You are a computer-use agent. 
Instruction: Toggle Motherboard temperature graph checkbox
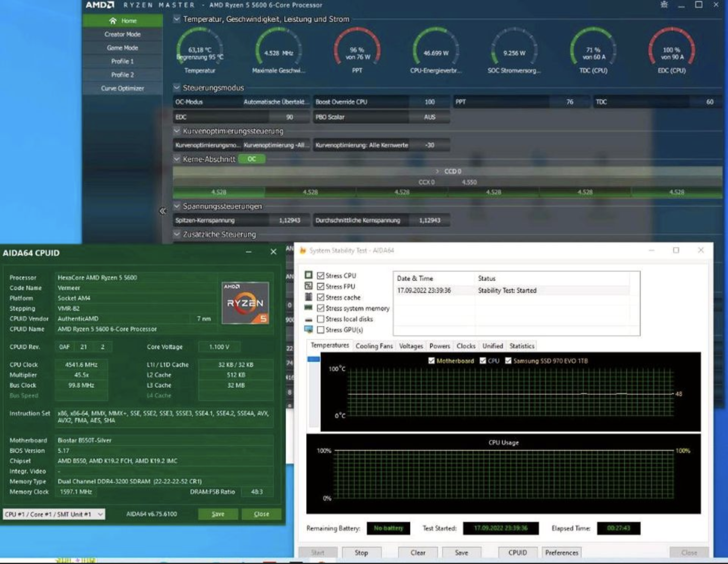[x=431, y=361]
